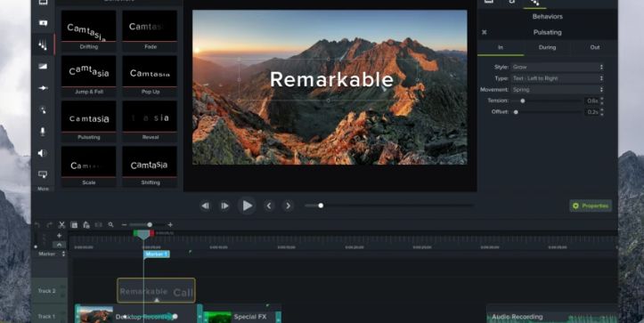The height and width of the screenshot is (323, 644).
Task: Switch to the In tab
Action: click(501, 48)
